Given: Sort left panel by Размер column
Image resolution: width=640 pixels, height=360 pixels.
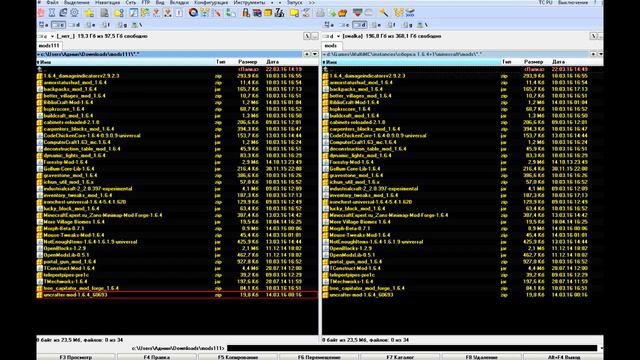Looking at the screenshot, I should [x=248, y=62].
